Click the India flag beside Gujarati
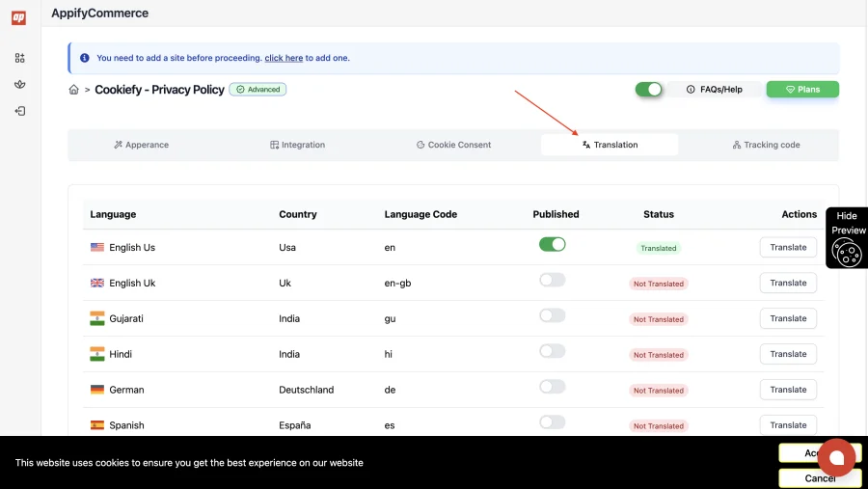 point(96,318)
